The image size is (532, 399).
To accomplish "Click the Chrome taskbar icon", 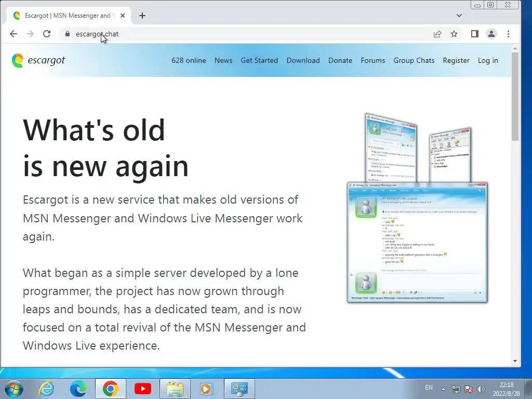I will 110,389.
